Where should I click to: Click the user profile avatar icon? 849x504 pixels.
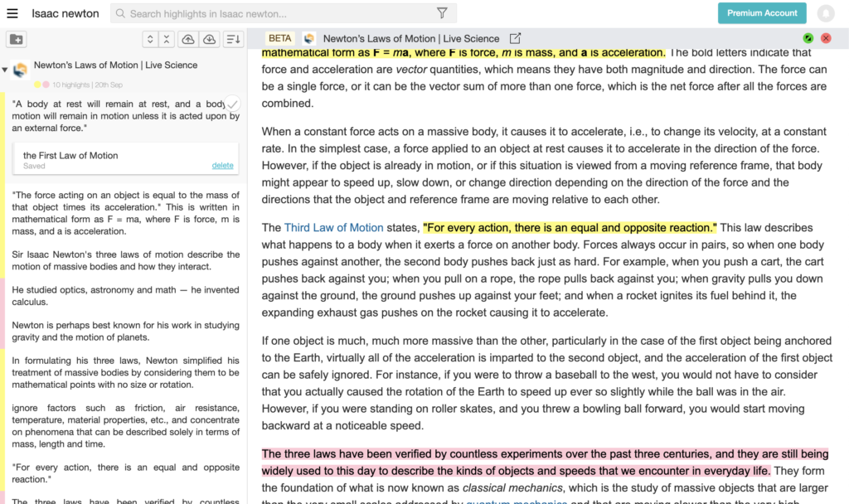(825, 13)
